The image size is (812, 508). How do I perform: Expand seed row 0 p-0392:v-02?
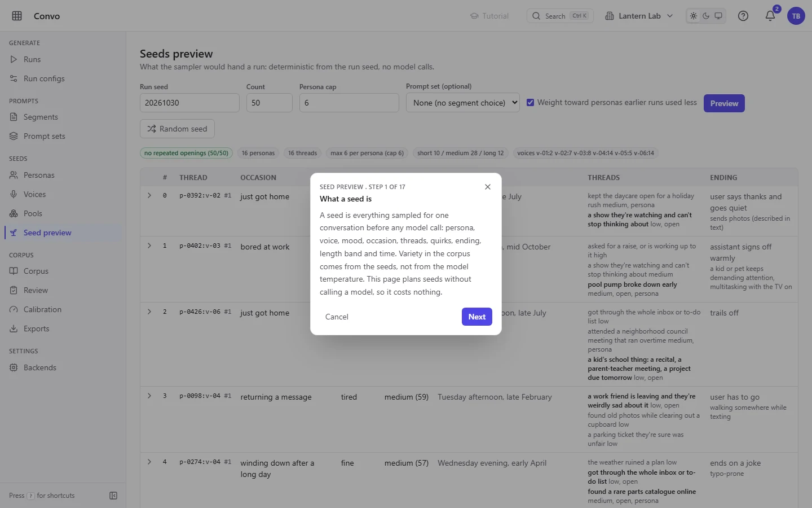pos(149,195)
